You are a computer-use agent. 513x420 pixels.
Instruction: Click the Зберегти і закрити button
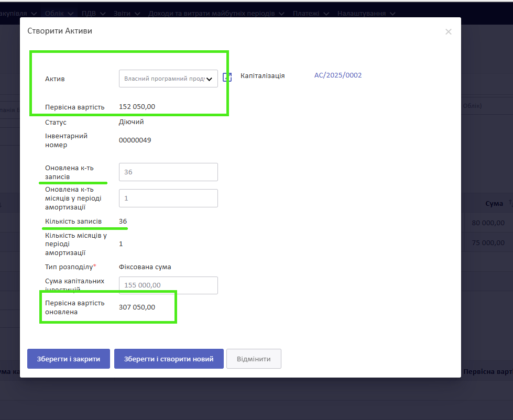click(x=68, y=359)
